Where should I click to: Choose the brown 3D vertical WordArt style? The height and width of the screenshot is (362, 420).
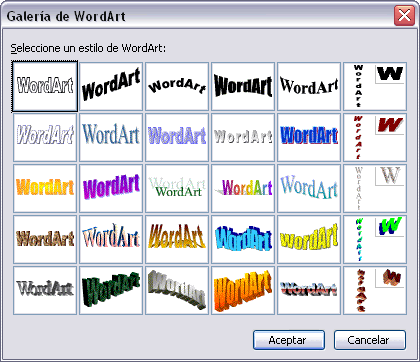(x=375, y=290)
